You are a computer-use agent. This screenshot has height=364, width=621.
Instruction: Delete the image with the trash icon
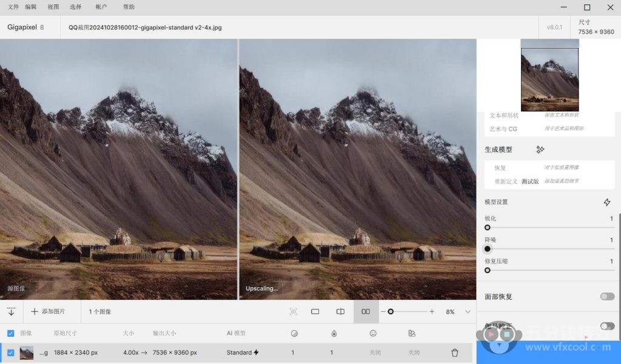454,352
